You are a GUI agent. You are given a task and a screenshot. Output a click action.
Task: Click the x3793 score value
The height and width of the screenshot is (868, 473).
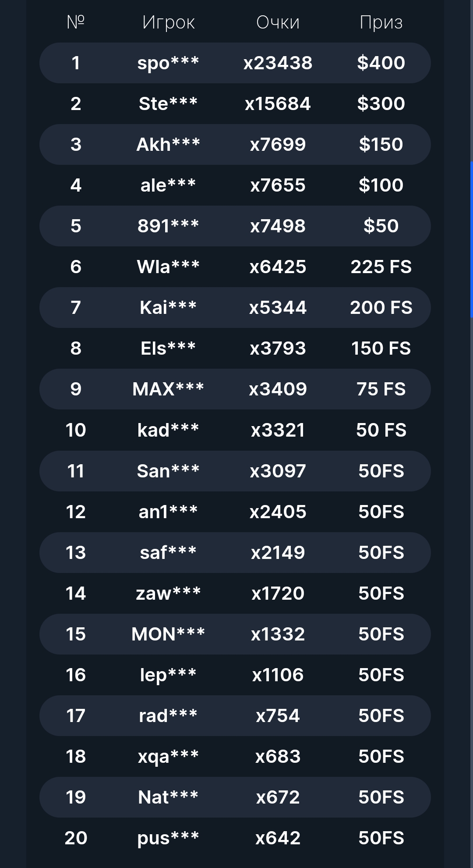278,349
